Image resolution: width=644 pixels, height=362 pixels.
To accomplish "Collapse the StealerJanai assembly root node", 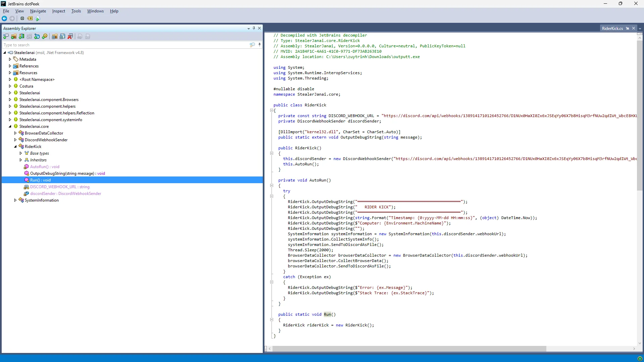I will pyautogui.click(x=5, y=53).
